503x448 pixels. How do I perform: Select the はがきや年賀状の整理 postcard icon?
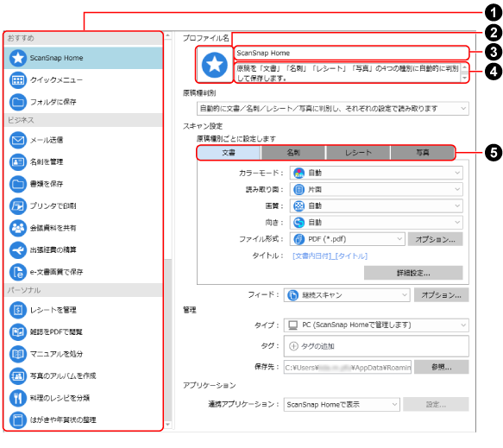click(18, 420)
